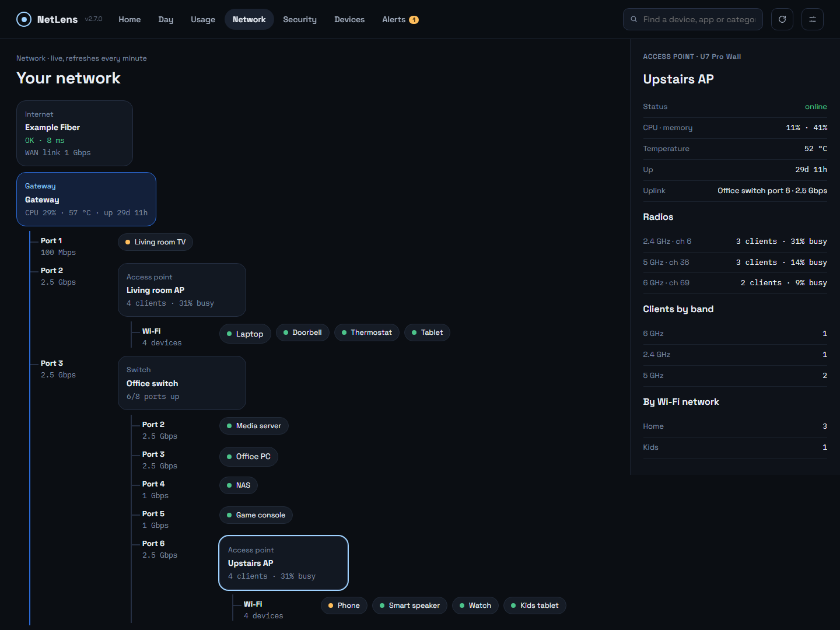Go to the Security tab

coord(300,19)
